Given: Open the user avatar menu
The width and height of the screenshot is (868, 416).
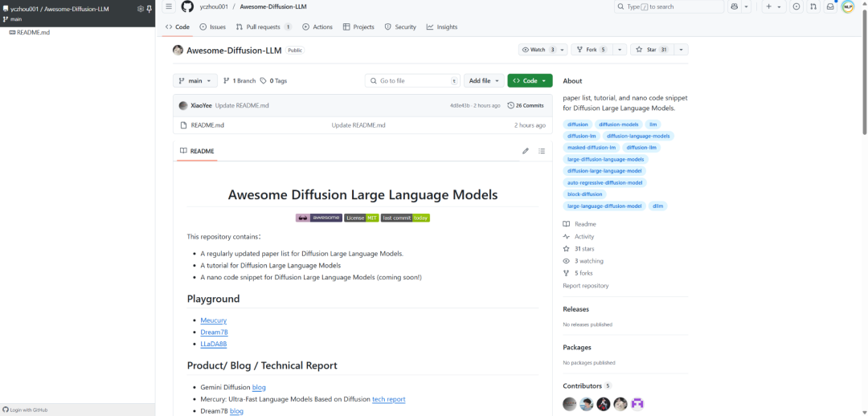Looking at the screenshot, I should click(848, 6).
